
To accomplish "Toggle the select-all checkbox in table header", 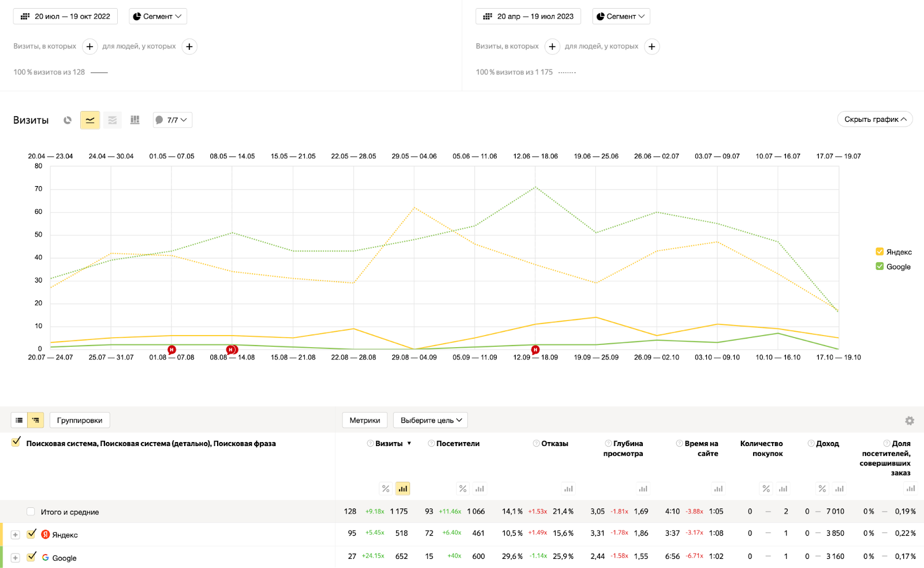I will (x=16, y=441).
